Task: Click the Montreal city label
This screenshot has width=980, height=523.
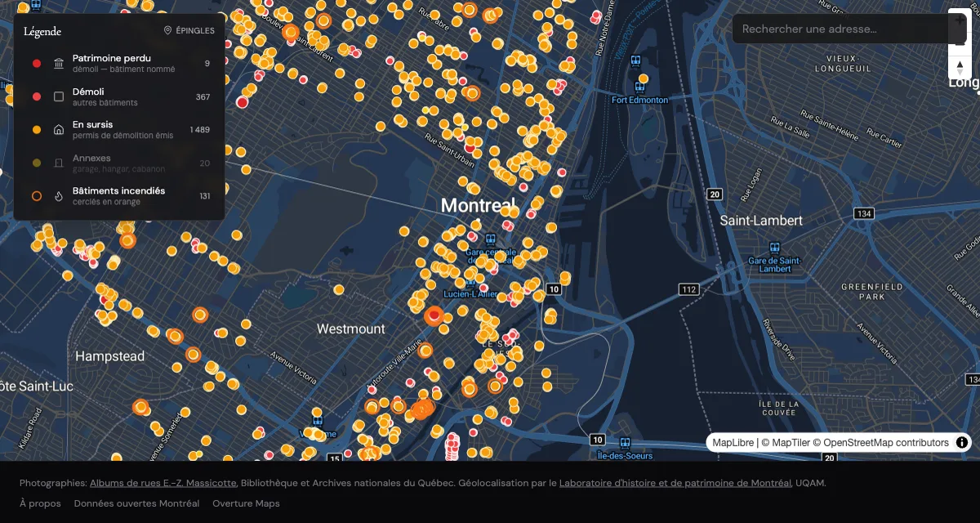Action: point(478,205)
